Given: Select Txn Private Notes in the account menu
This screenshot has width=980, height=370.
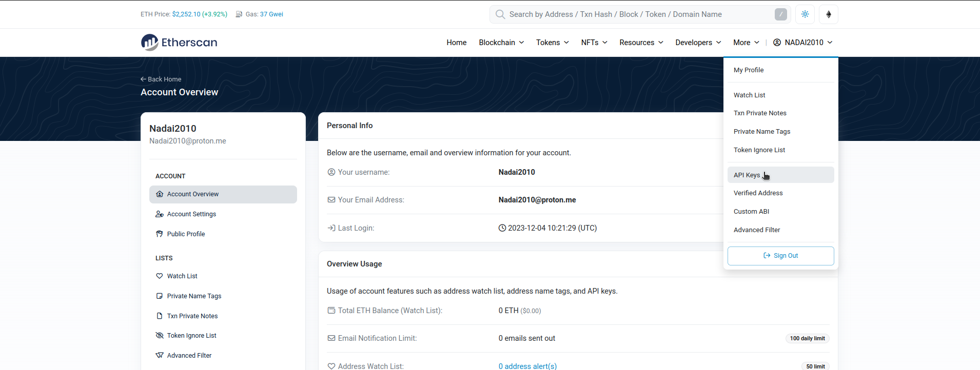Looking at the screenshot, I should point(781,113).
